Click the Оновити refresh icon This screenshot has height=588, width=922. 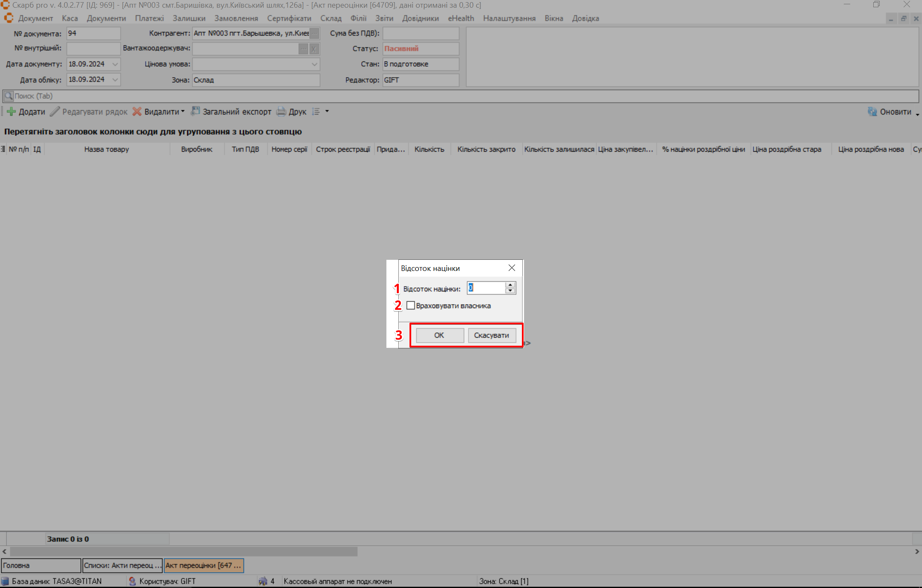872,112
